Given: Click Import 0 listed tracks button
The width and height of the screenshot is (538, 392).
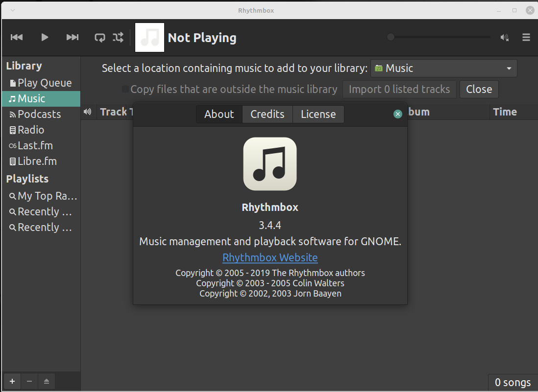Looking at the screenshot, I should 399,90.
